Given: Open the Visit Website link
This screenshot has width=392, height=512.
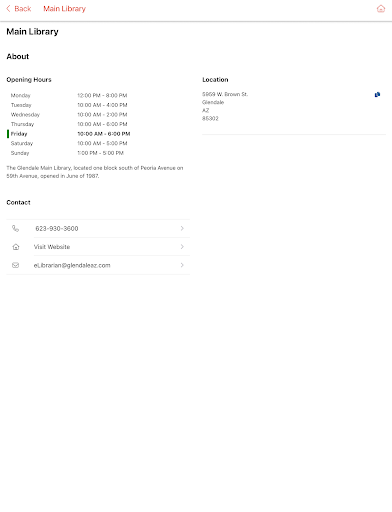Looking at the screenshot, I should (52, 247).
